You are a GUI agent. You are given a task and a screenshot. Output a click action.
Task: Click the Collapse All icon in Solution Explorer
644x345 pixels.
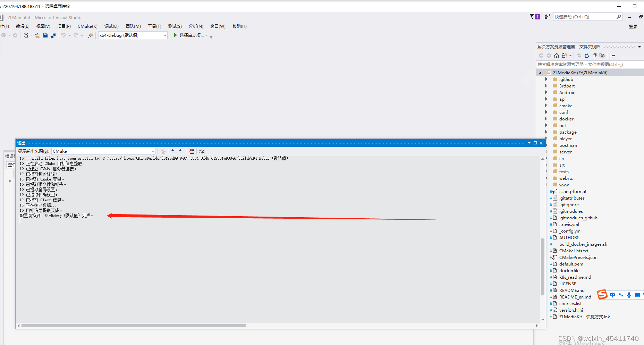pos(594,56)
